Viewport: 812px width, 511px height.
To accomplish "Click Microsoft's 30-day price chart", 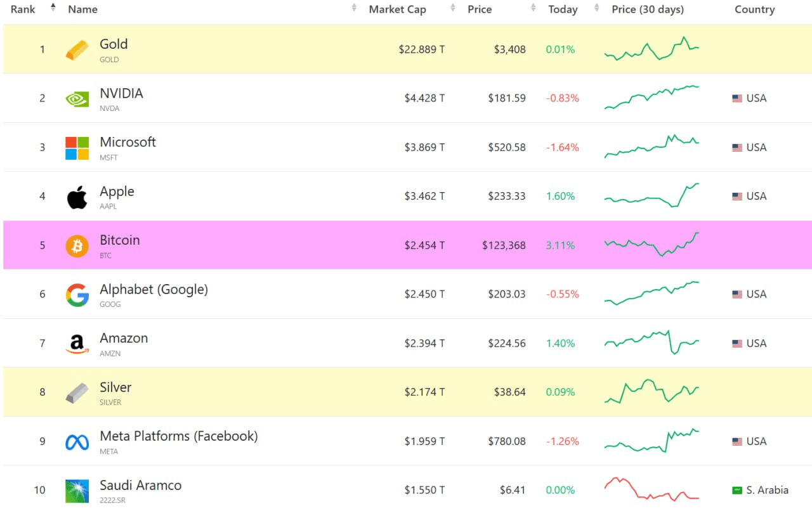I will [x=652, y=146].
